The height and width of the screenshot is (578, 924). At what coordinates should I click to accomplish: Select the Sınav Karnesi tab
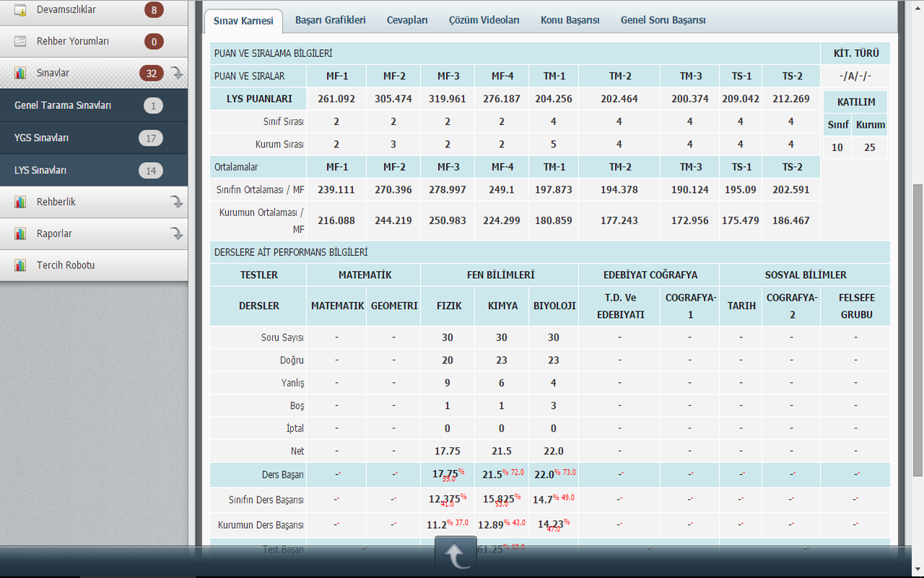pyautogui.click(x=243, y=21)
